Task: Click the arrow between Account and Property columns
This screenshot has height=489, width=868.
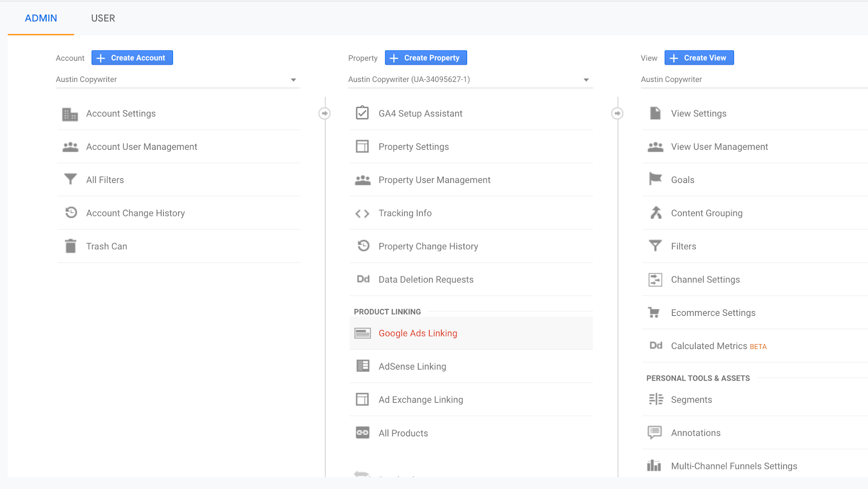Action: pyautogui.click(x=324, y=113)
